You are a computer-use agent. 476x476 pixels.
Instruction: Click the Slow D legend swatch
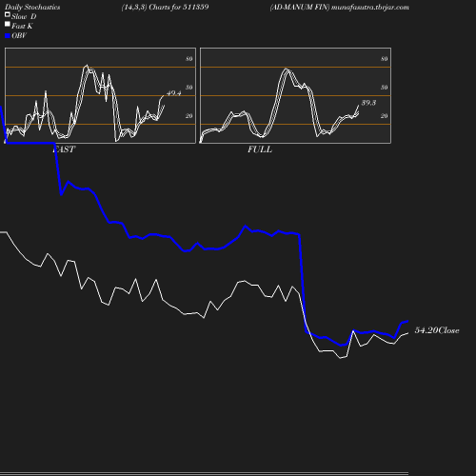(x=8, y=14)
